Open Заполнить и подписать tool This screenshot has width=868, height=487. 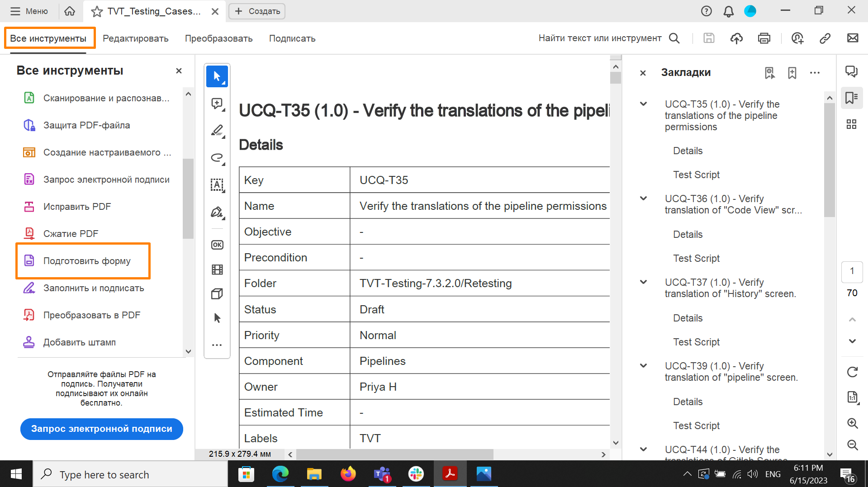click(x=84, y=288)
